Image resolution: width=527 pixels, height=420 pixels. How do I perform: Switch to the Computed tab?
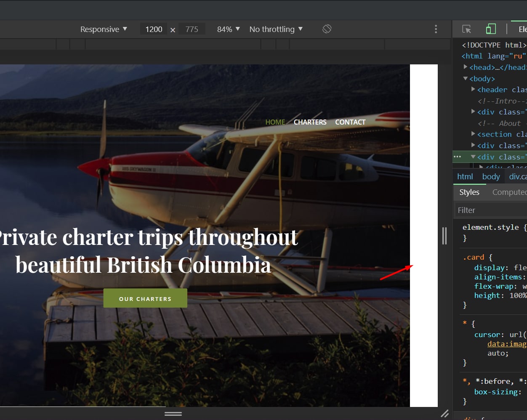pyautogui.click(x=509, y=192)
